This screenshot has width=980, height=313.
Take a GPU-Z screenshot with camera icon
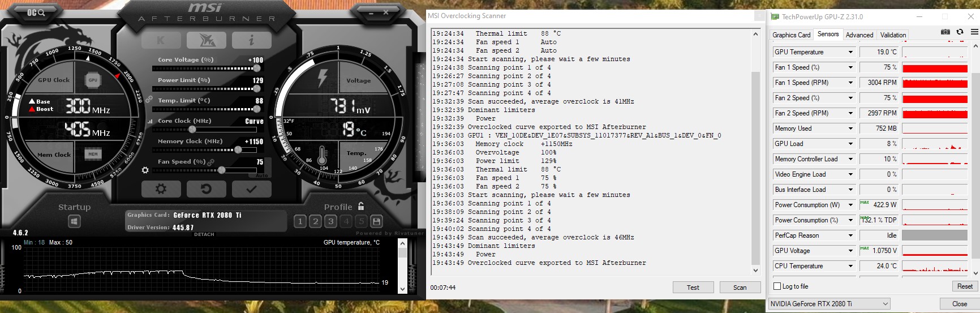click(x=945, y=32)
